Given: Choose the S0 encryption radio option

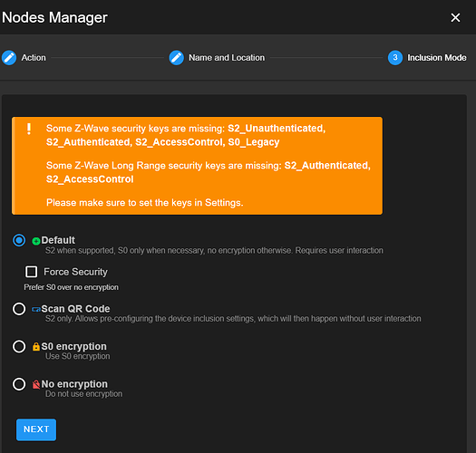Looking at the screenshot, I should coord(19,346).
